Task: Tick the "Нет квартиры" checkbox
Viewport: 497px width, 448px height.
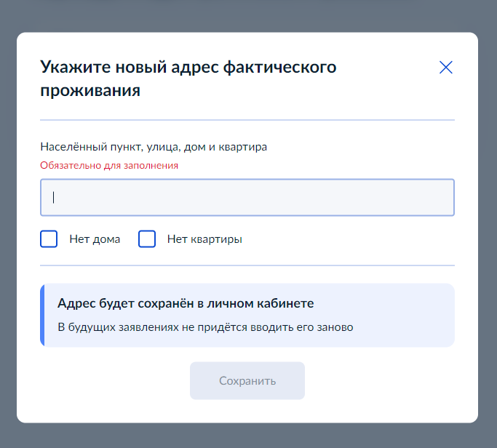Action: point(147,239)
